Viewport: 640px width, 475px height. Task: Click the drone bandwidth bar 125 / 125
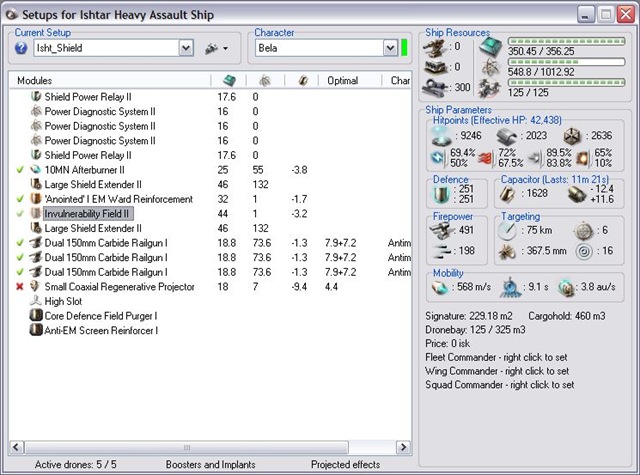(567, 82)
